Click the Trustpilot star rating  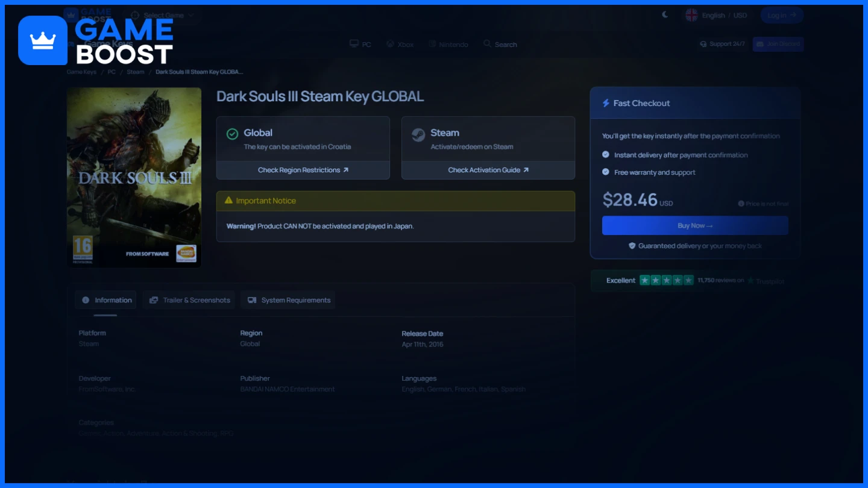point(666,280)
